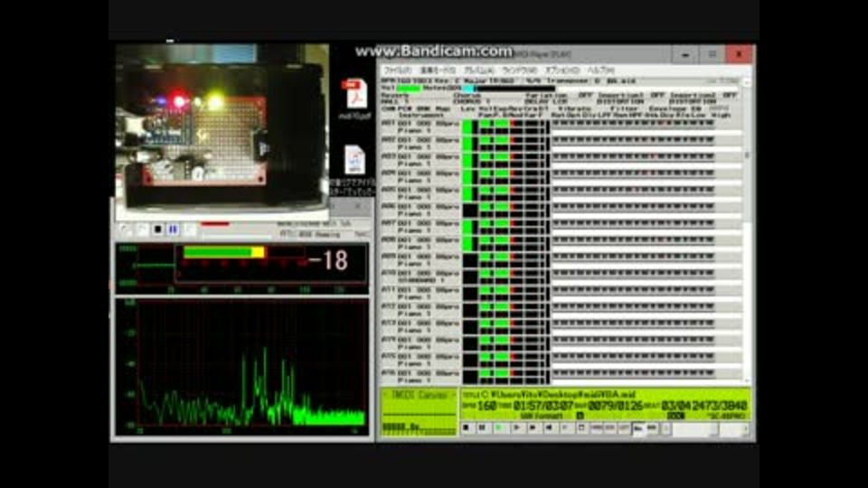
Task: Click the MIDI player's vertical scrollbar
Action: [747, 232]
